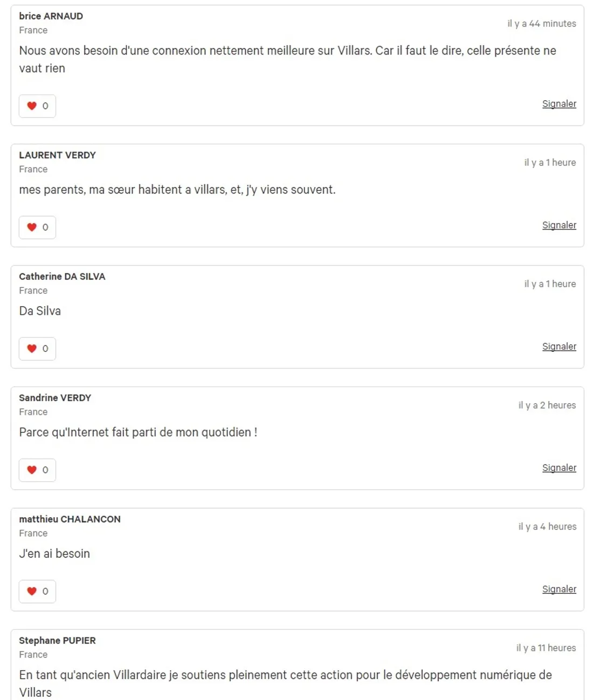Report brice ARNAUD's comment via Signaler
This screenshot has width=593, height=700.
click(559, 104)
